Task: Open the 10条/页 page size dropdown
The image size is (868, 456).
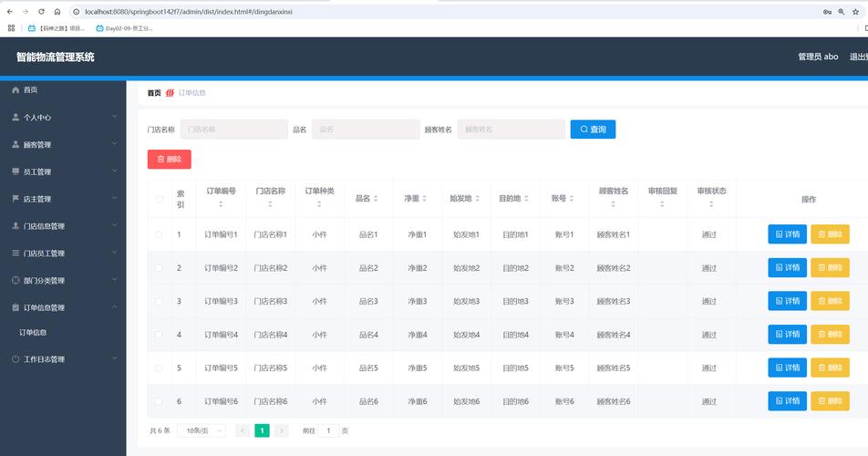Action: tap(203, 430)
